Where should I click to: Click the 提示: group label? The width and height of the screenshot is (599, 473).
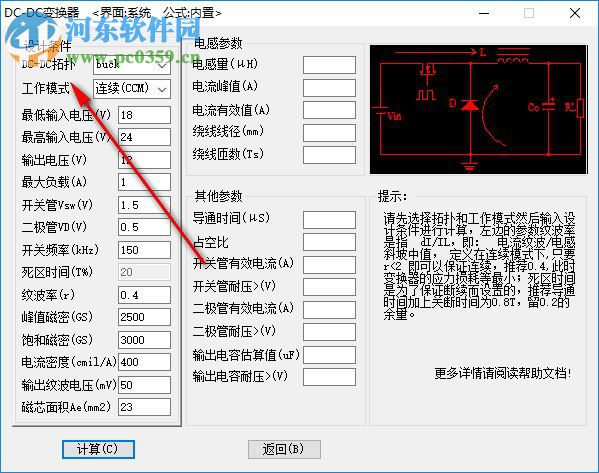pyautogui.click(x=392, y=196)
